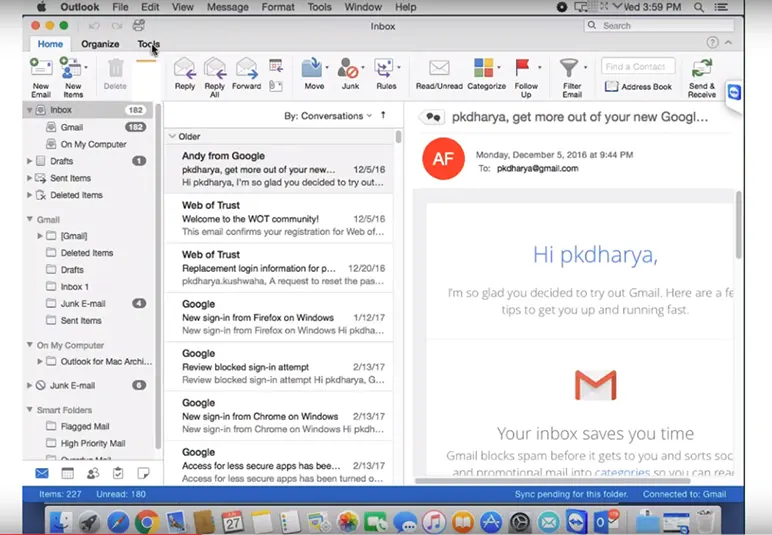Screen dimensions: 772x535
Task: Click the Forward icon
Action: pyautogui.click(x=247, y=68)
